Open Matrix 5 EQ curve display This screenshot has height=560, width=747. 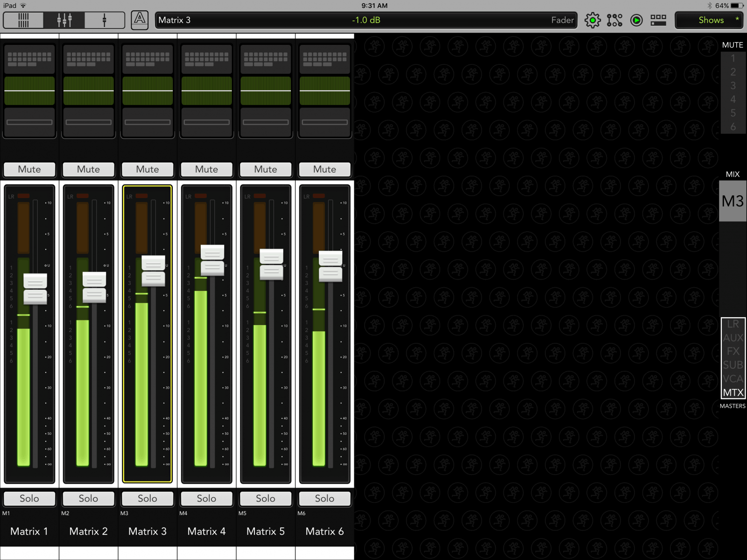[266, 91]
